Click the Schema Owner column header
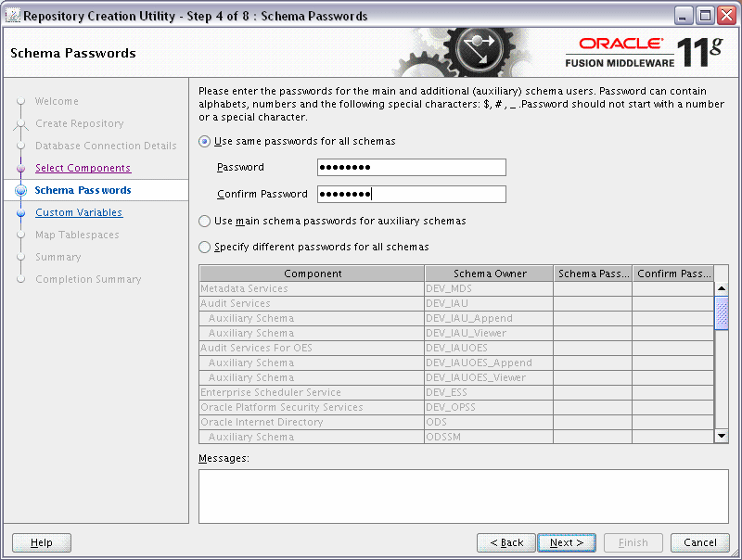 point(489,274)
